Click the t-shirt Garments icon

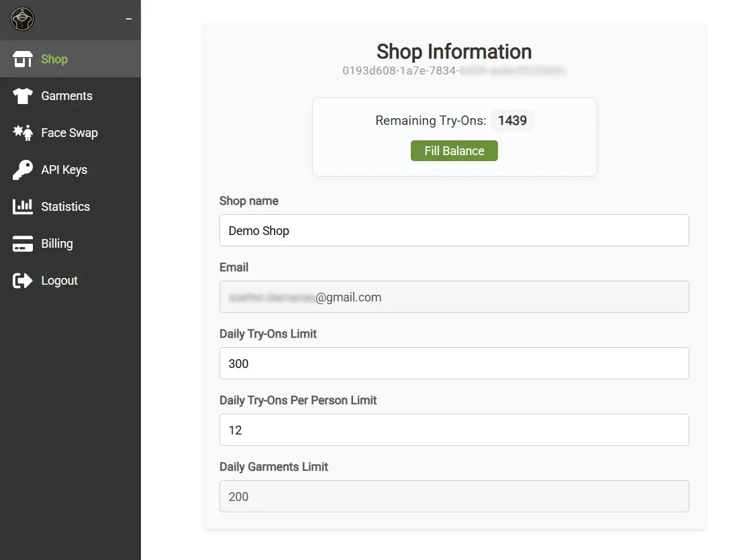[23, 96]
